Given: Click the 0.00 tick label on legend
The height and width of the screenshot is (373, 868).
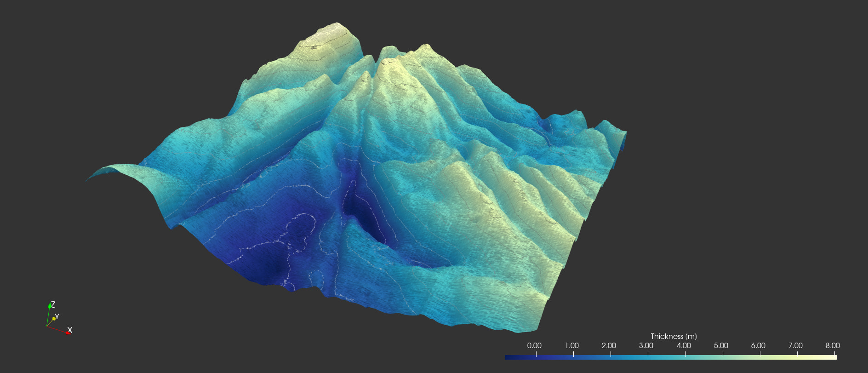Looking at the screenshot, I should click(534, 345).
